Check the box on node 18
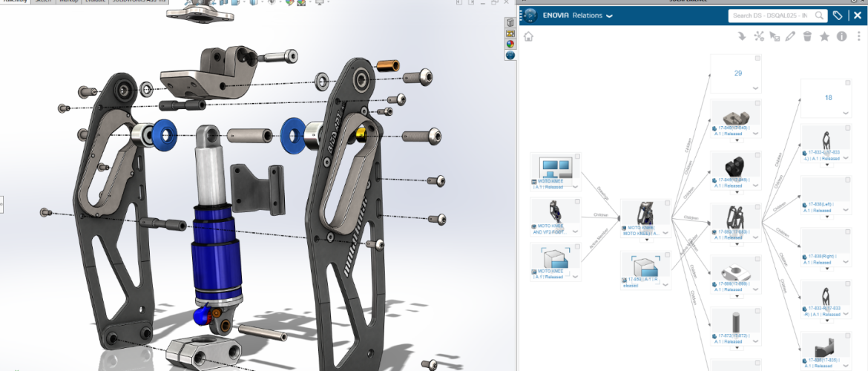This screenshot has height=371, width=868. click(847, 83)
